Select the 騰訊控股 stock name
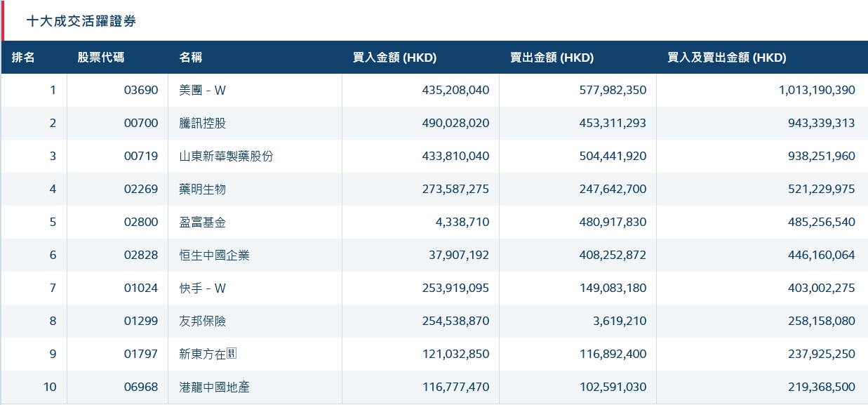Screen dimensions: 868x405 coord(203,123)
